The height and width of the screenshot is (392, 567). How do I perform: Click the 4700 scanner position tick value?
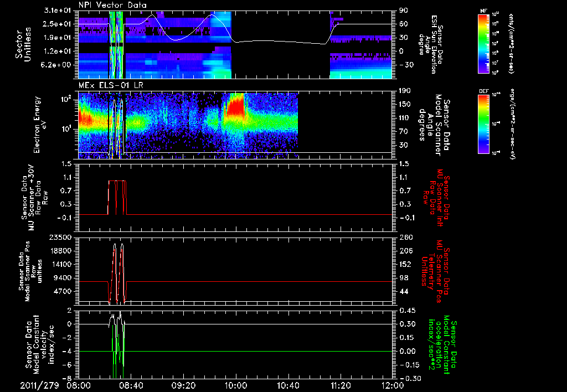62,291
